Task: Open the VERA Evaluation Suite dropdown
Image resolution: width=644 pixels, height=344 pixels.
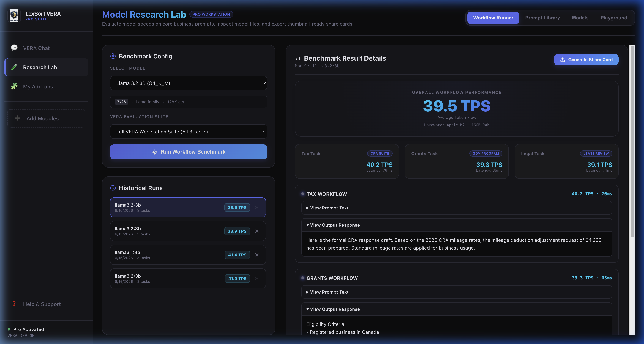Action: click(x=189, y=132)
